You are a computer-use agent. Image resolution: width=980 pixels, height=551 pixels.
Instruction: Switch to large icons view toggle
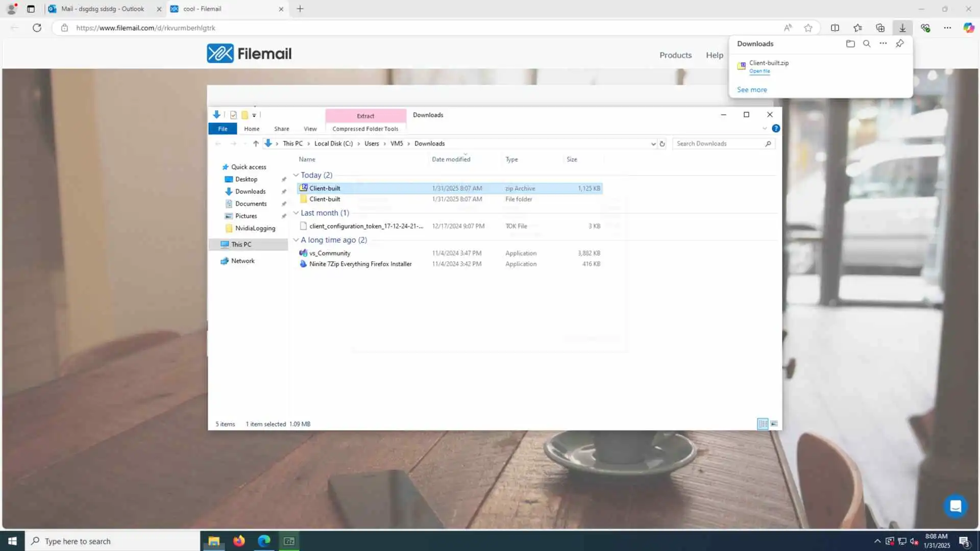[774, 424]
